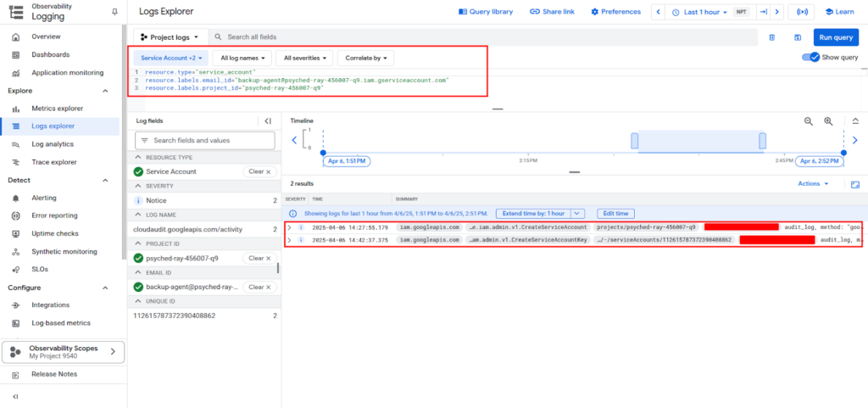Image resolution: width=868 pixels, height=408 pixels.
Task: Open Service Account +2 resource dropdown
Action: (171, 58)
